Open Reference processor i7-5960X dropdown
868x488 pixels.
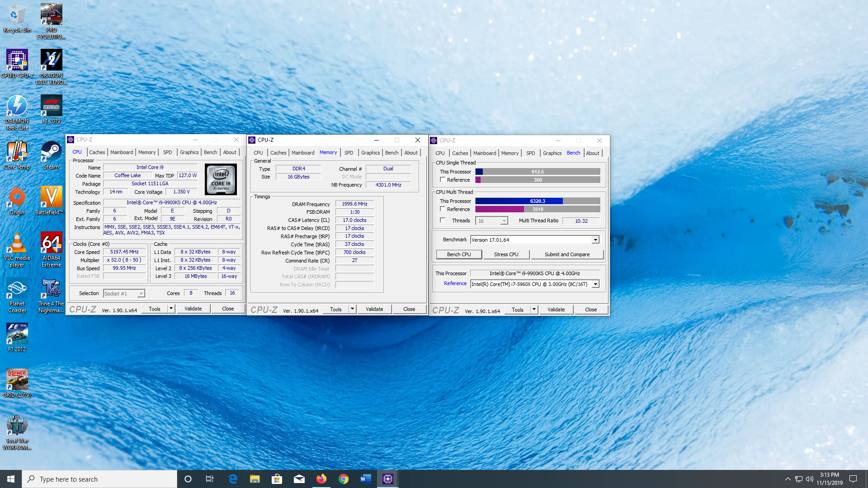point(535,284)
